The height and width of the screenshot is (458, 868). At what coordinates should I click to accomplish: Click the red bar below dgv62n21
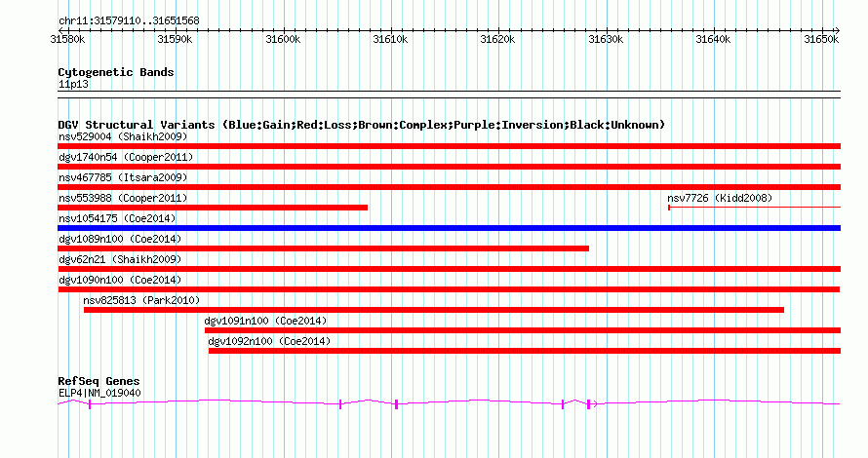(449, 269)
